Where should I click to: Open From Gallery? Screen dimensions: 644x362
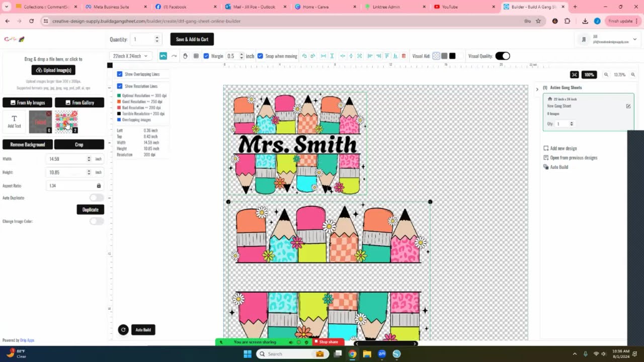(x=79, y=103)
